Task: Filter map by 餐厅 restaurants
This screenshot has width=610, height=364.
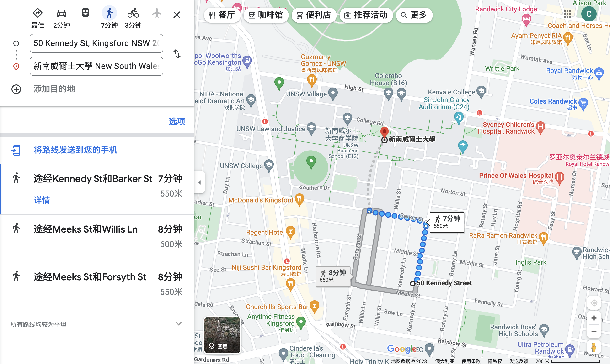Action: click(x=222, y=15)
